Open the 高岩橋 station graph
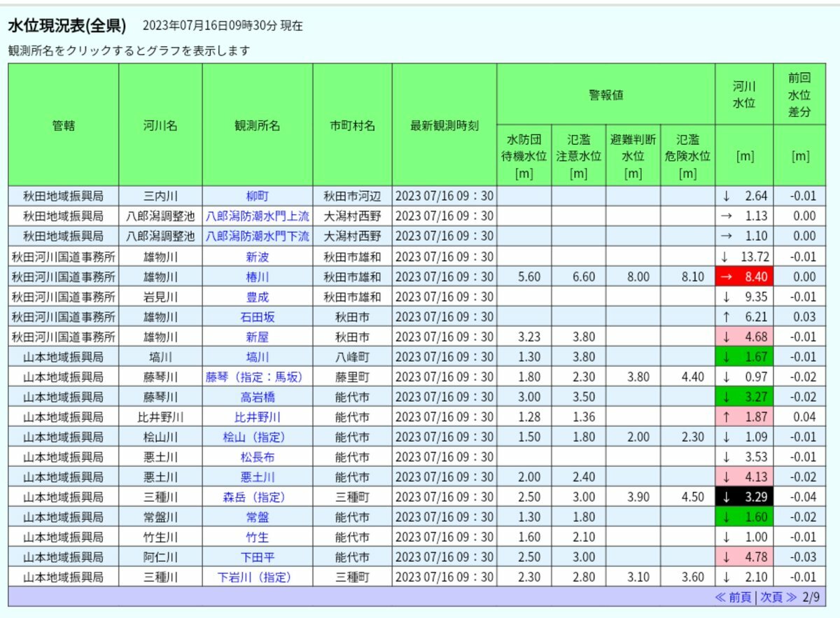 tap(257, 398)
